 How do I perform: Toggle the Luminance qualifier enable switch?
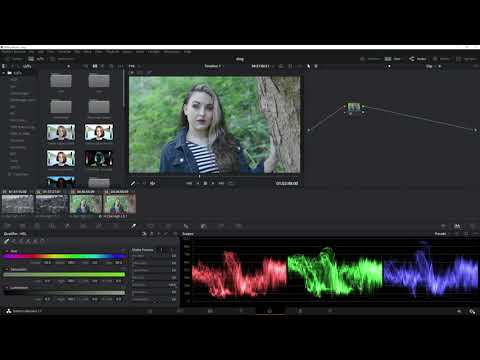6,287
